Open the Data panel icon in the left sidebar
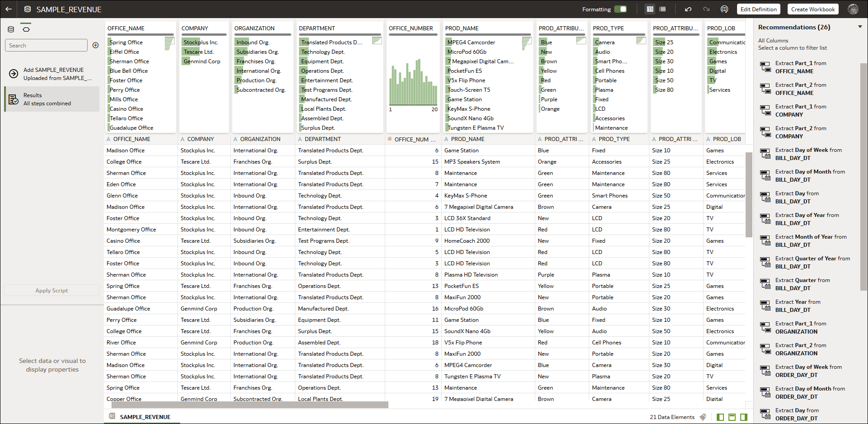 [10, 29]
